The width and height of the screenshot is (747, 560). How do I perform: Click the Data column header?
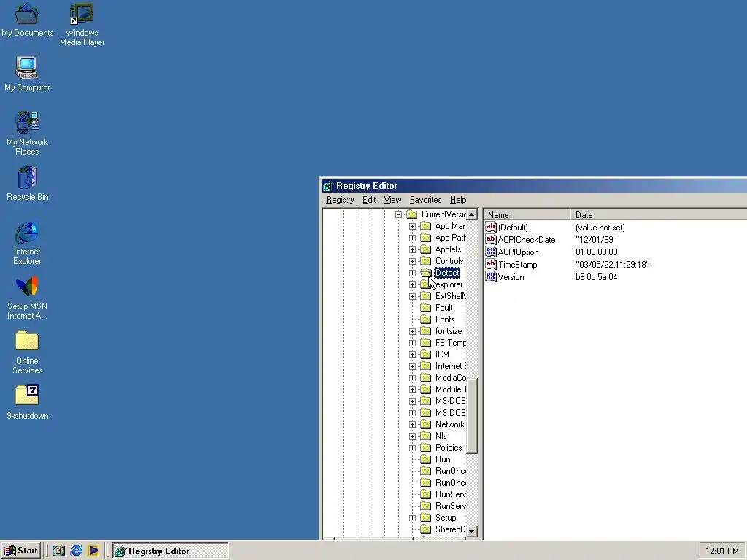tap(659, 215)
